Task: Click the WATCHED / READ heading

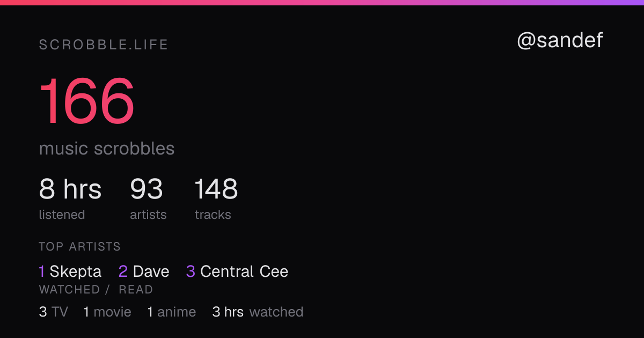Action: 96,290
